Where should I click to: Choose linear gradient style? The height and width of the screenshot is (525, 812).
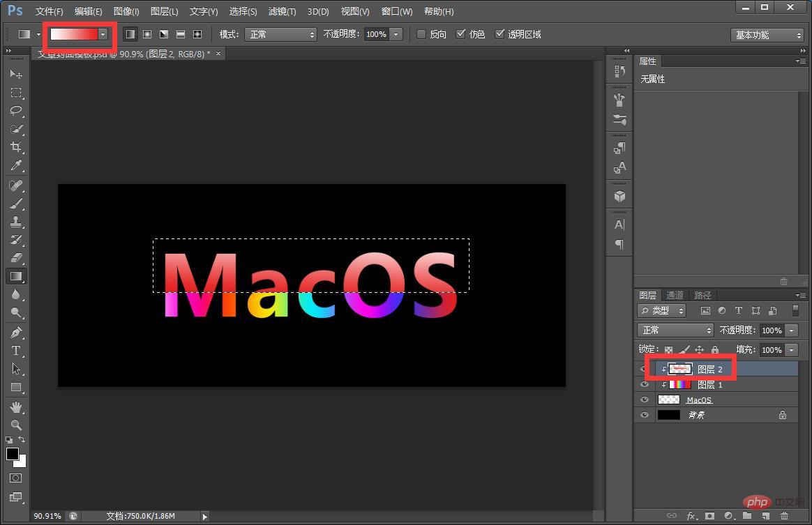click(130, 34)
